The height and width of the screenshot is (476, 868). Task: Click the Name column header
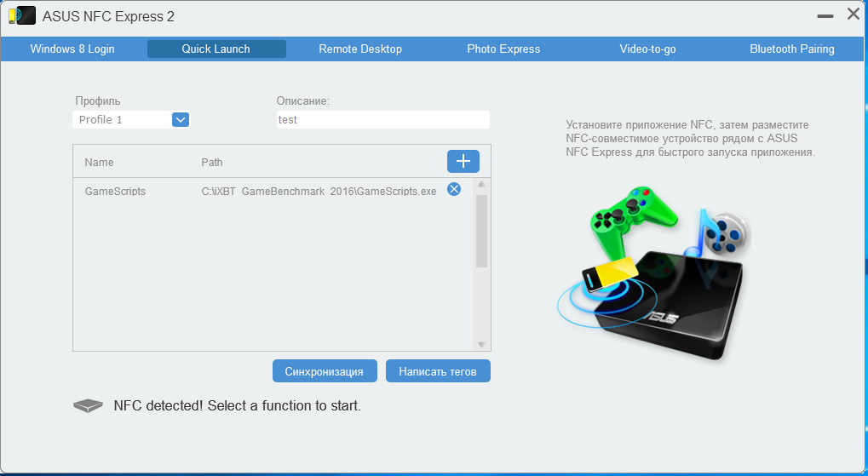click(x=99, y=162)
